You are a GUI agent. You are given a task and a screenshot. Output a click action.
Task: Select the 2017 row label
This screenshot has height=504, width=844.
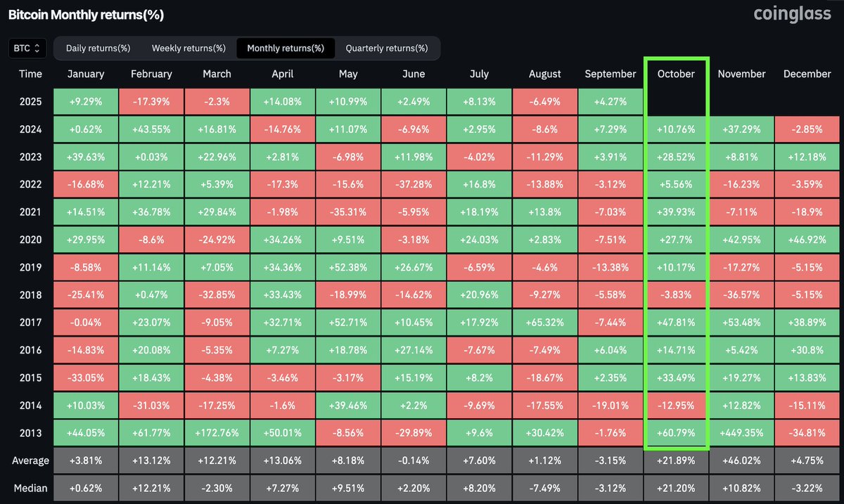pos(30,322)
